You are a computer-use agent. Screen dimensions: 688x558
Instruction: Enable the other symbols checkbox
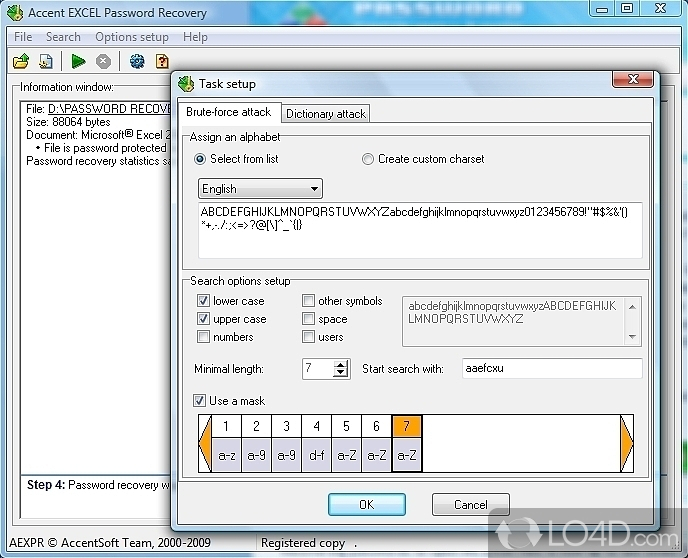(308, 301)
